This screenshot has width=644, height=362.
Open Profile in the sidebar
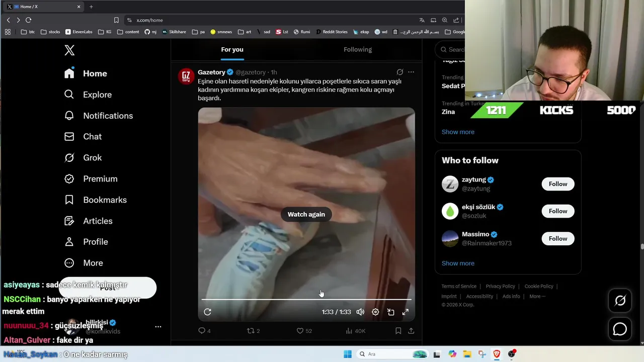(86, 242)
